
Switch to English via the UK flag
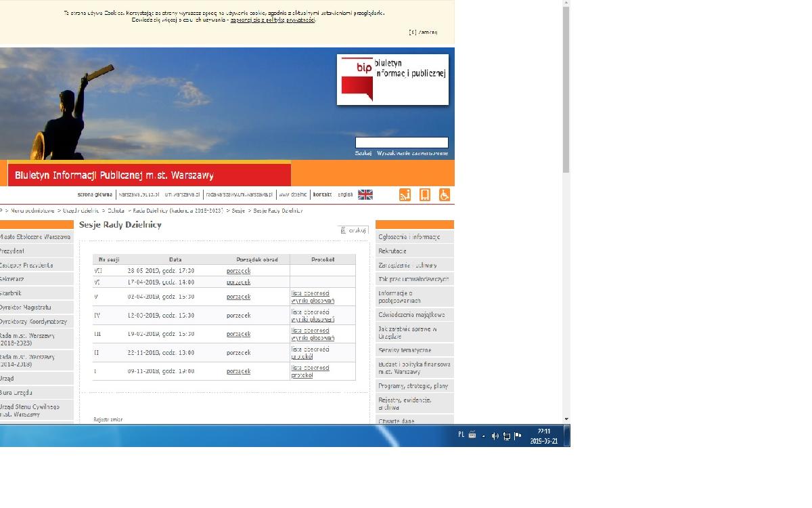pyautogui.click(x=365, y=194)
